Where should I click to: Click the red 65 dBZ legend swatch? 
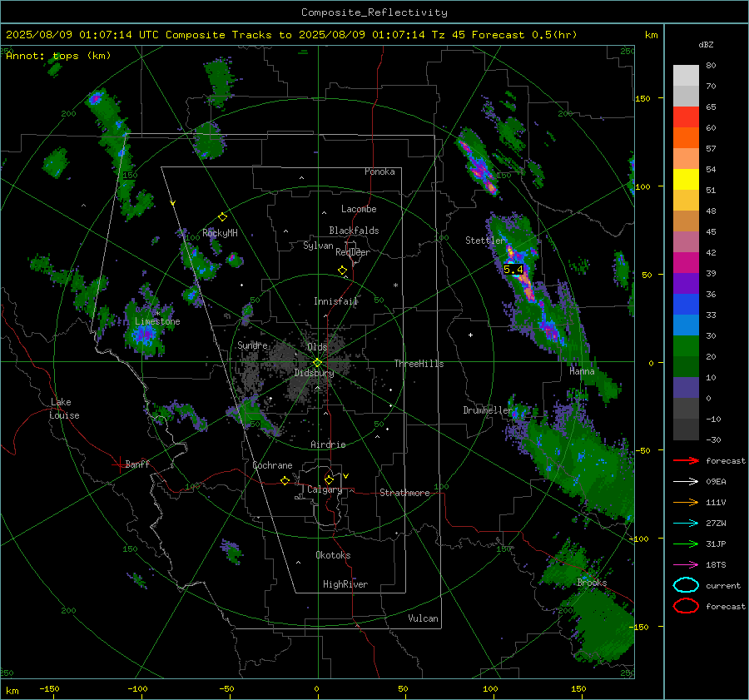686,117
